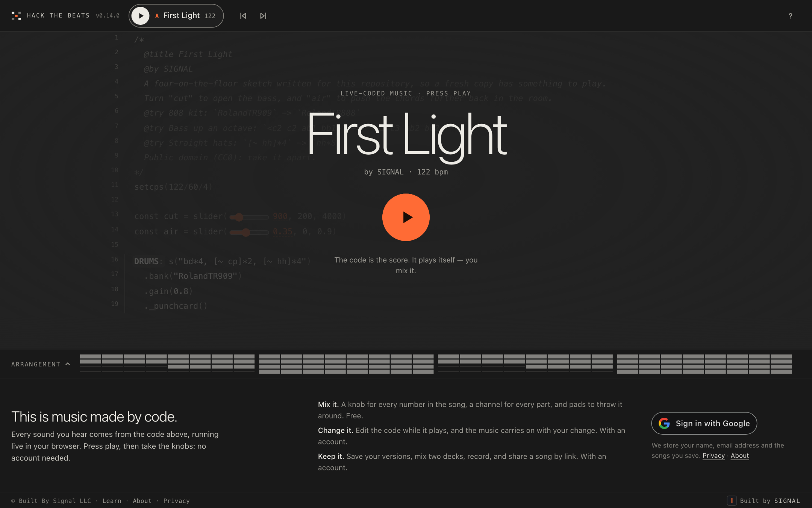The width and height of the screenshot is (812, 508).
Task: Click the deck A indicator
Action: (157, 16)
